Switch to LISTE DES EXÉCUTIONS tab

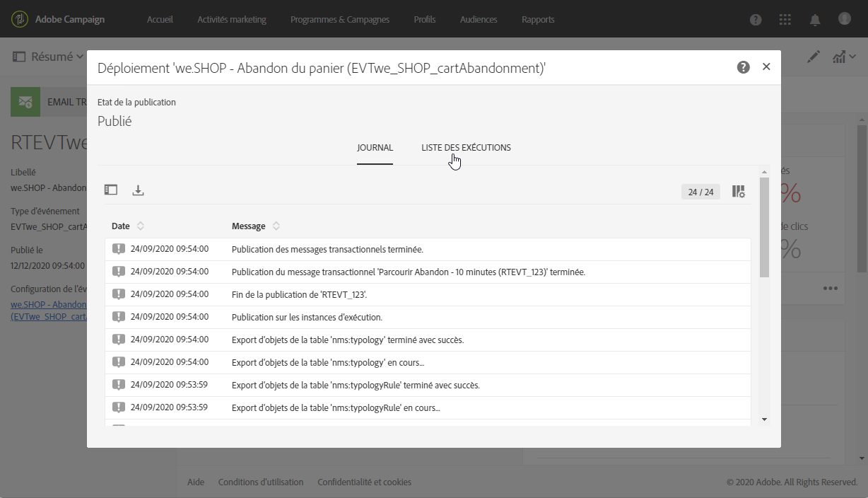point(466,148)
